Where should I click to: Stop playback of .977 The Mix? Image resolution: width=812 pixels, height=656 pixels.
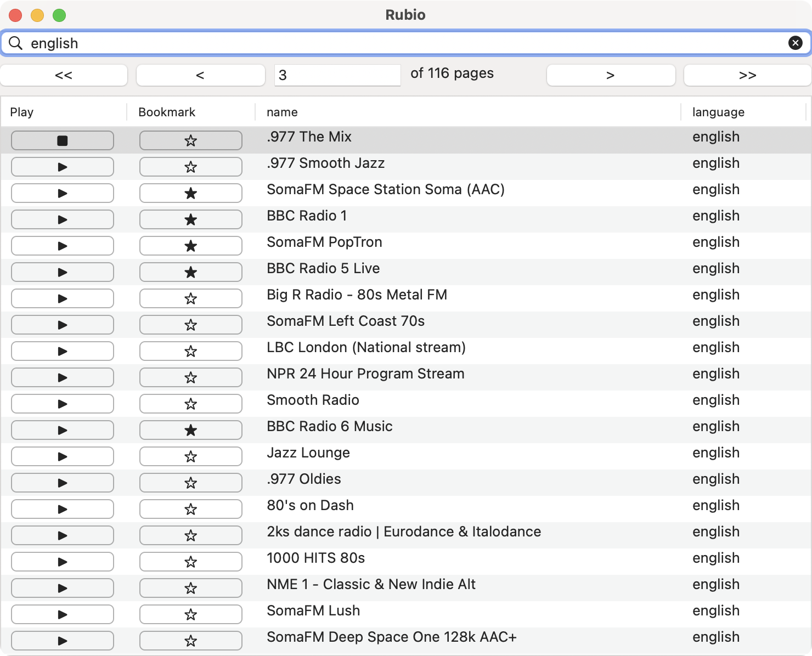tap(63, 140)
